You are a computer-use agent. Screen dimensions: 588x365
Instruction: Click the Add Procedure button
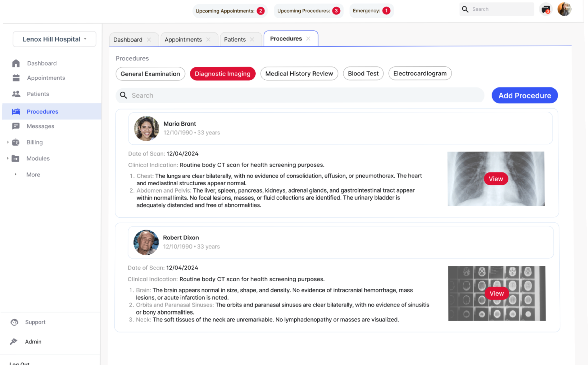click(x=524, y=96)
